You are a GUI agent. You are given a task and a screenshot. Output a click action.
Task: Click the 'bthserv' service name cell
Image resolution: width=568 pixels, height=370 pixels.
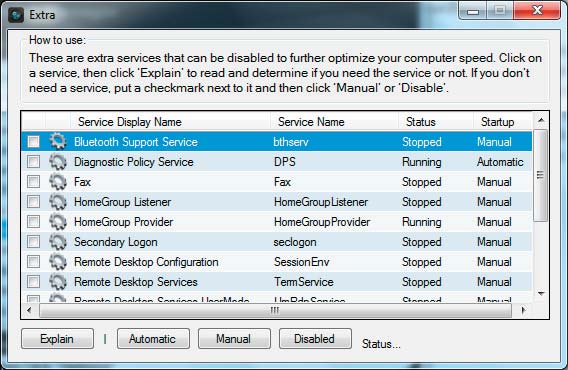(291, 142)
